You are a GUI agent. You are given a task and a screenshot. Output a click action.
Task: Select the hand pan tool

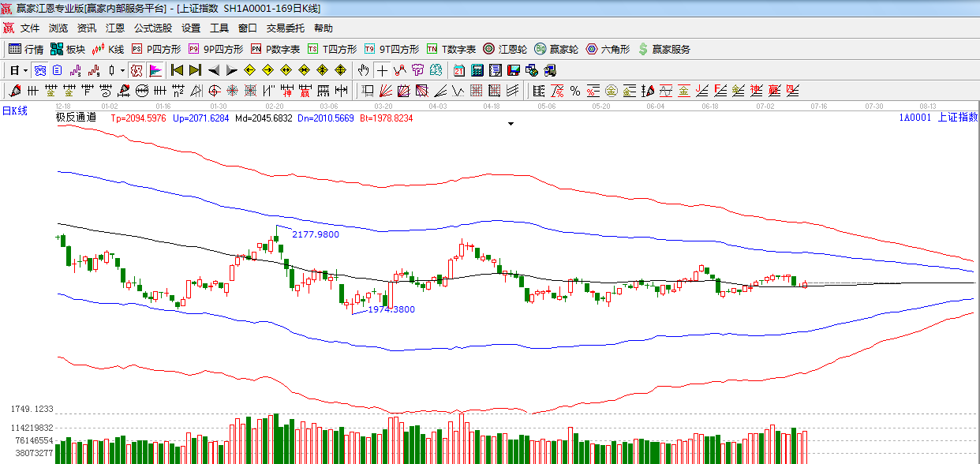click(x=363, y=70)
